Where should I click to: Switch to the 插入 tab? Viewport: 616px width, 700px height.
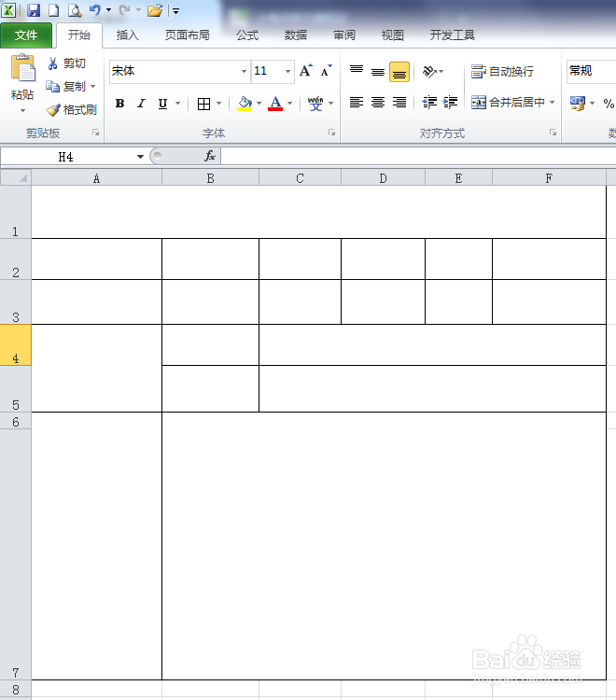127,35
